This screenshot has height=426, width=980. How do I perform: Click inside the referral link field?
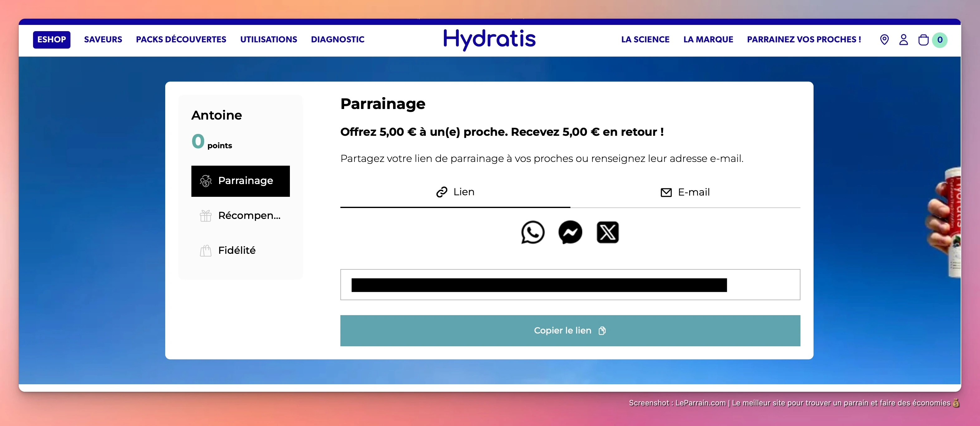pos(569,285)
